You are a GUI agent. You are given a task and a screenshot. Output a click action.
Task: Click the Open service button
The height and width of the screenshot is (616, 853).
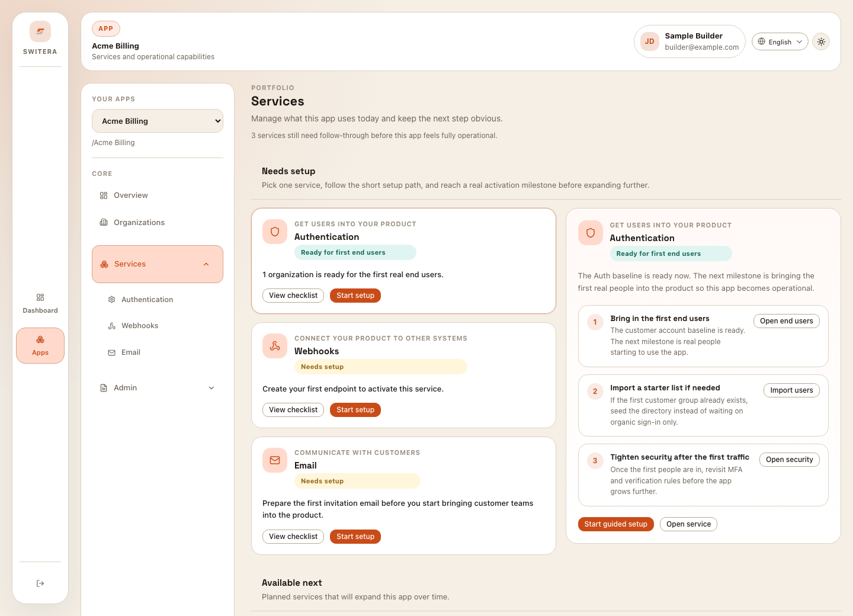[x=688, y=524]
